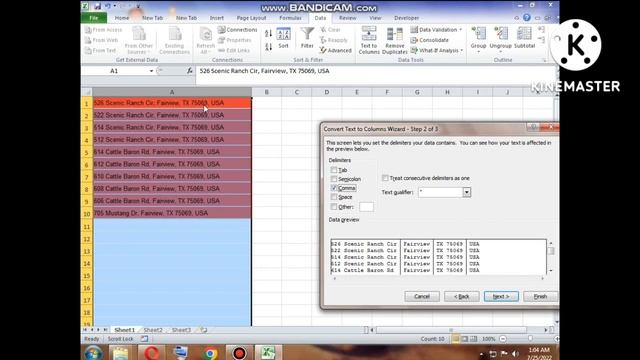Check Treat consecutive delimiters as one
640x360 pixels.
385,178
